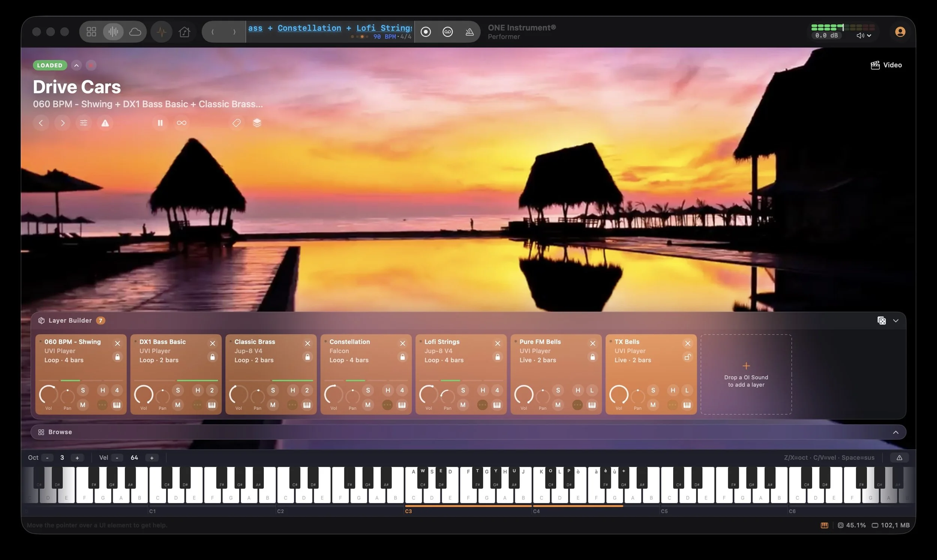
Task: Open the cloud library icon
Action: 135,32
